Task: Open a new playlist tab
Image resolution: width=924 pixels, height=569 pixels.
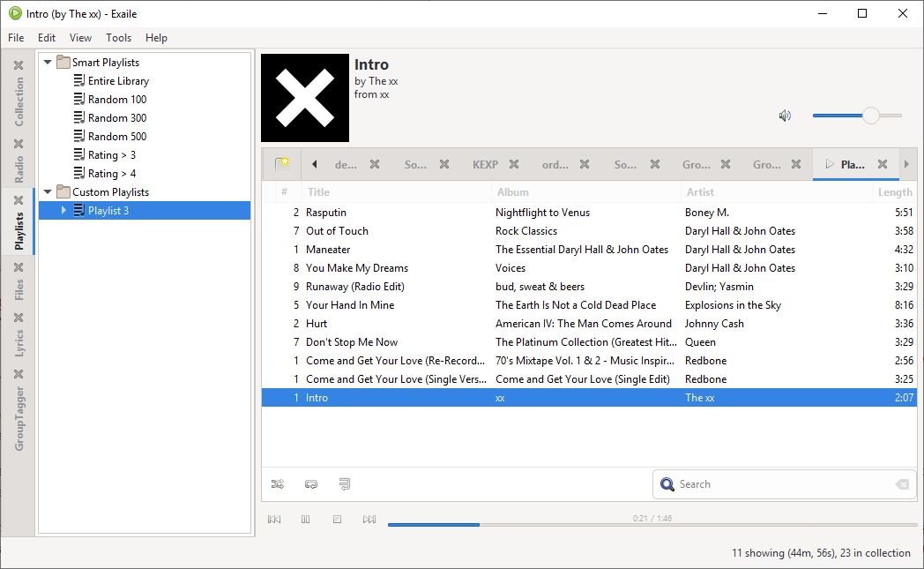Action: click(281, 164)
